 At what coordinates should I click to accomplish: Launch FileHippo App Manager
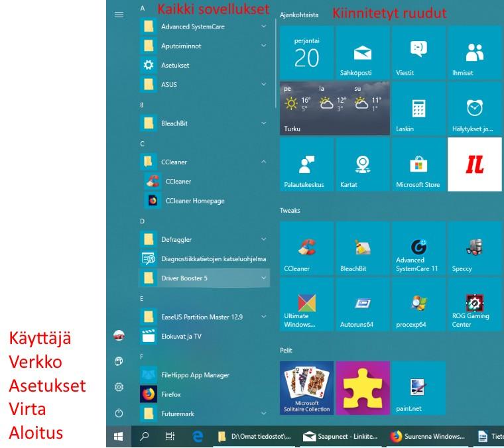pyautogui.click(x=204, y=375)
